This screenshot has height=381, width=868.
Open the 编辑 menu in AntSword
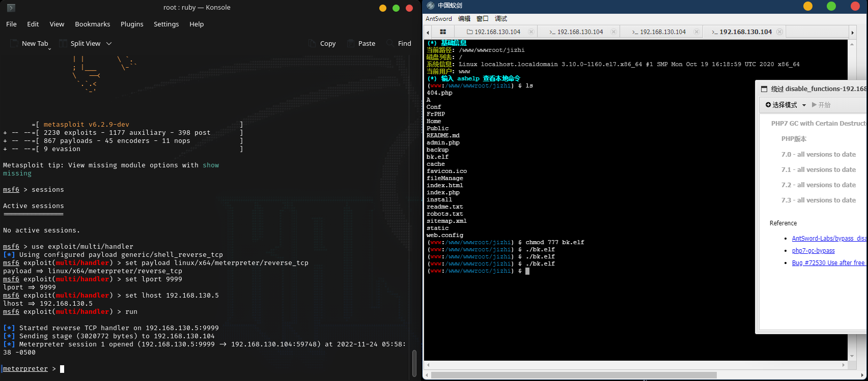464,19
